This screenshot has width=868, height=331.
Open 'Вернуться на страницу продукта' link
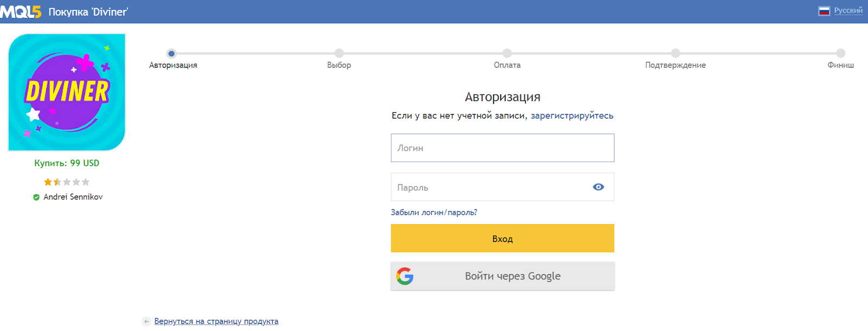(x=216, y=321)
